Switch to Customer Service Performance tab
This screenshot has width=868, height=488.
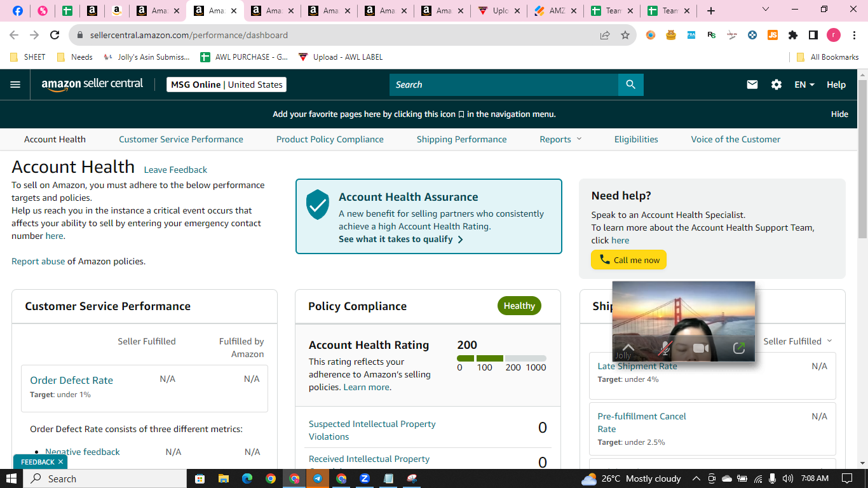(x=181, y=139)
